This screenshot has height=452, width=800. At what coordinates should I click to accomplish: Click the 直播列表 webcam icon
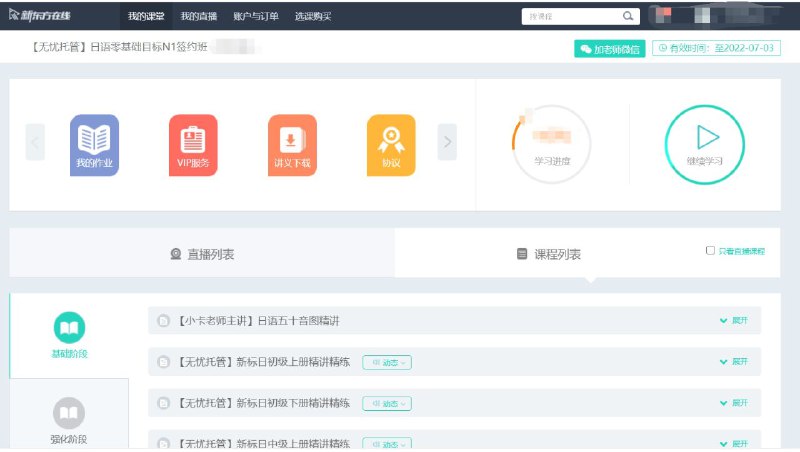point(176,254)
